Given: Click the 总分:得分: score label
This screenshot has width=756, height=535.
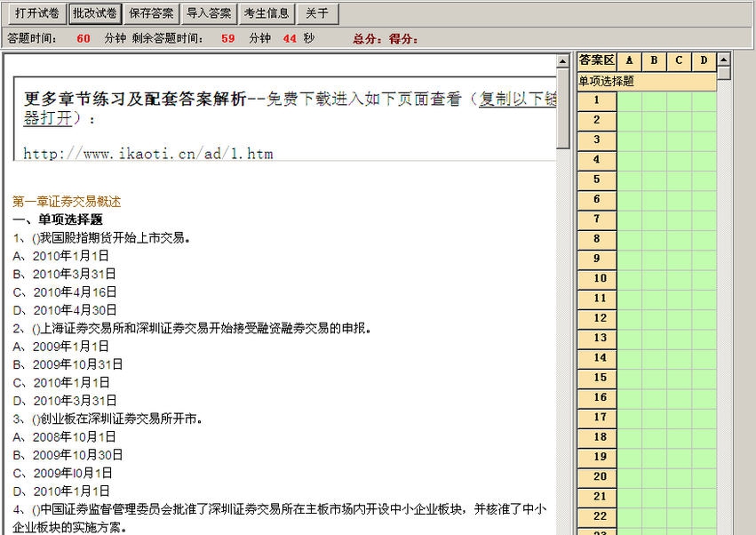Looking at the screenshot, I should tap(386, 38).
